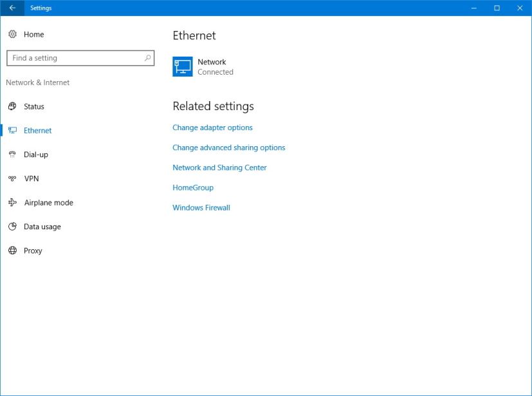Click the Airplane mode plane icon
The width and height of the screenshot is (532, 396).
(x=12, y=202)
